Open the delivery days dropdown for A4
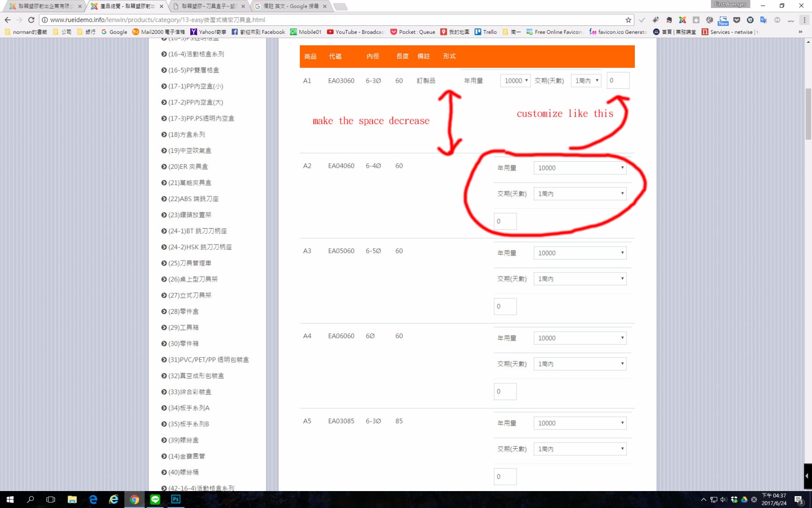The width and height of the screenshot is (812, 508). coord(580,364)
